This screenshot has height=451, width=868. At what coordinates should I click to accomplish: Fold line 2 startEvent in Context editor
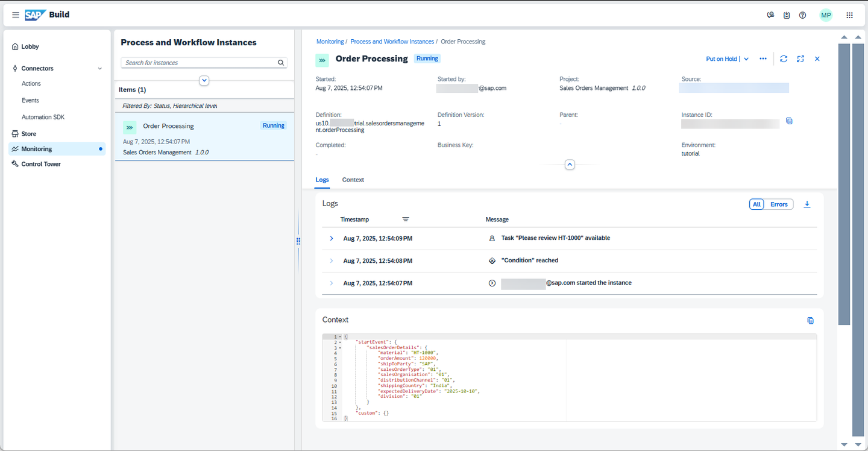coord(341,342)
